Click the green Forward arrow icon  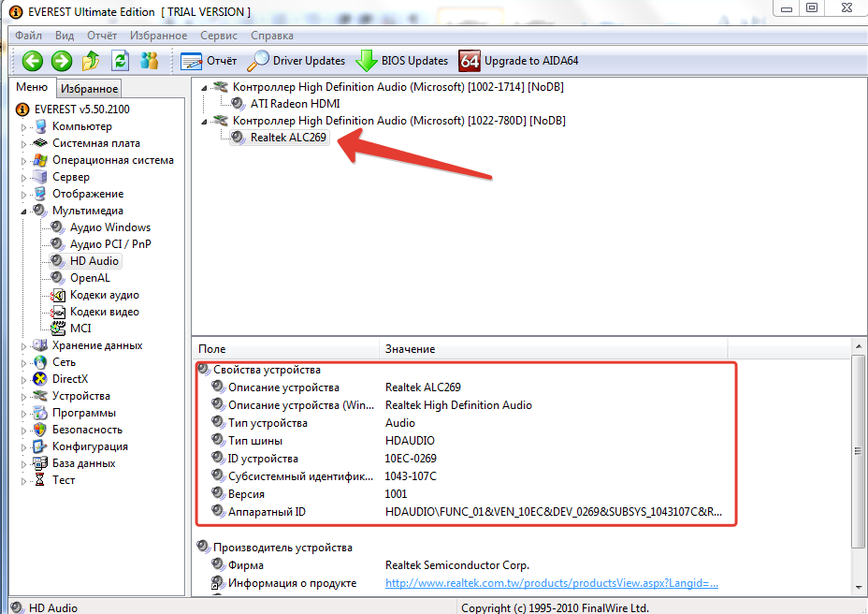[x=62, y=61]
